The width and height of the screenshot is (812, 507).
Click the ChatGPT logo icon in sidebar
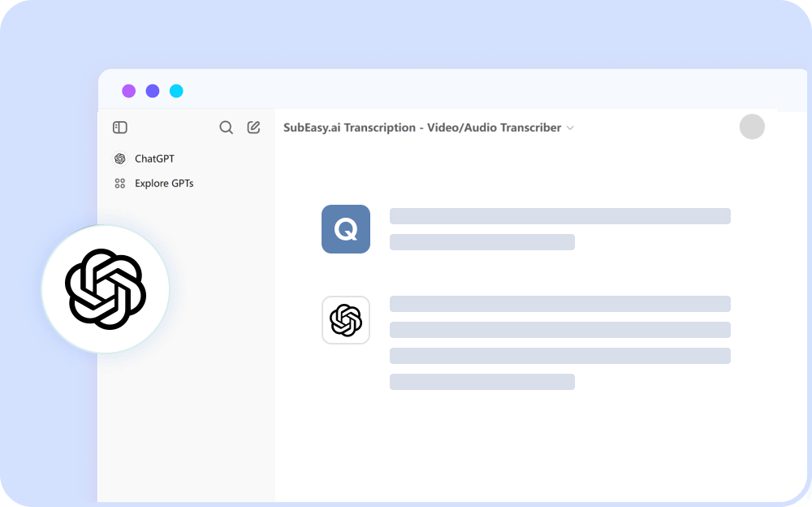pyautogui.click(x=120, y=159)
